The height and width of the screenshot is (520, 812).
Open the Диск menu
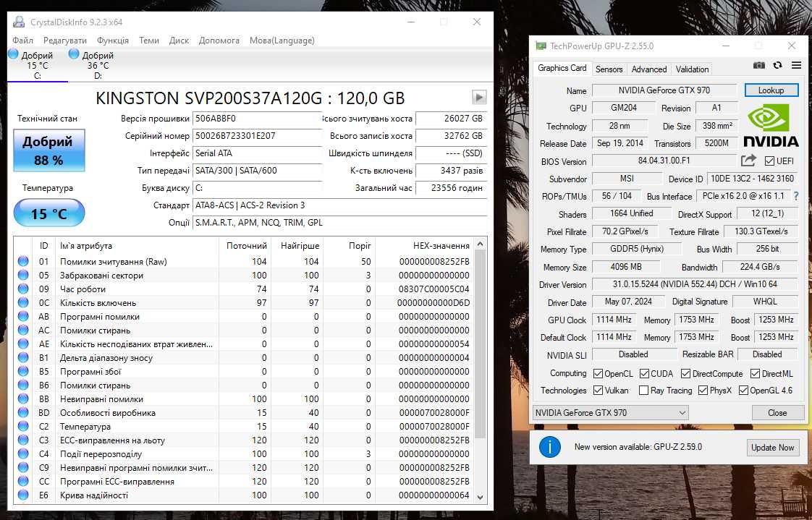[x=179, y=41]
